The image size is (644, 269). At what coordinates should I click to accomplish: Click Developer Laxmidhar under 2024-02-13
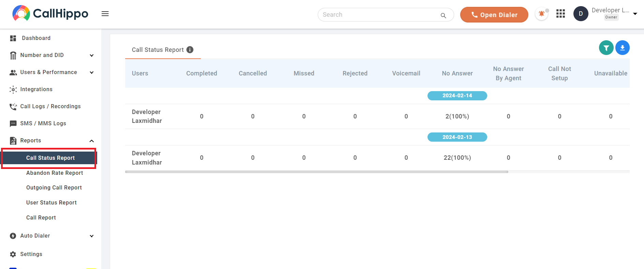pyautogui.click(x=147, y=158)
